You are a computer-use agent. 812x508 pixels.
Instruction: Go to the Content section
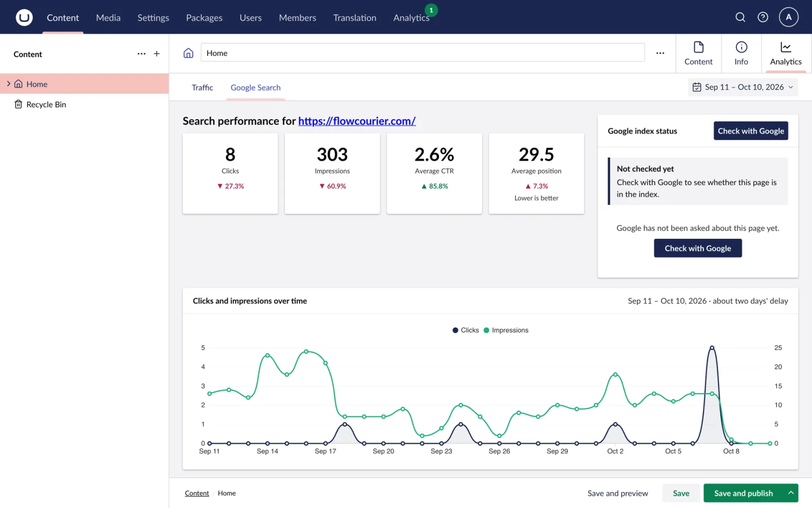(x=63, y=18)
